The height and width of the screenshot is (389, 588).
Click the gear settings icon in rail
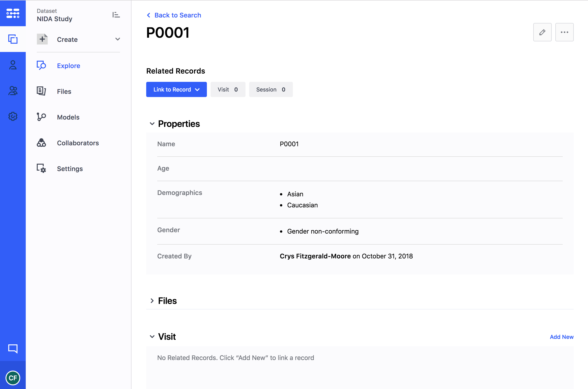(13, 116)
